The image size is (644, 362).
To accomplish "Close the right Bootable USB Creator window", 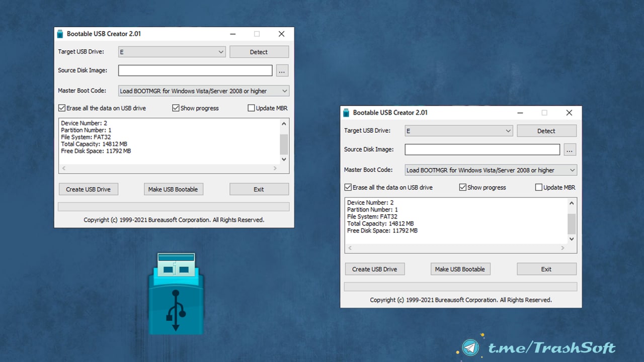I will pyautogui.click(x=569, y=113).
